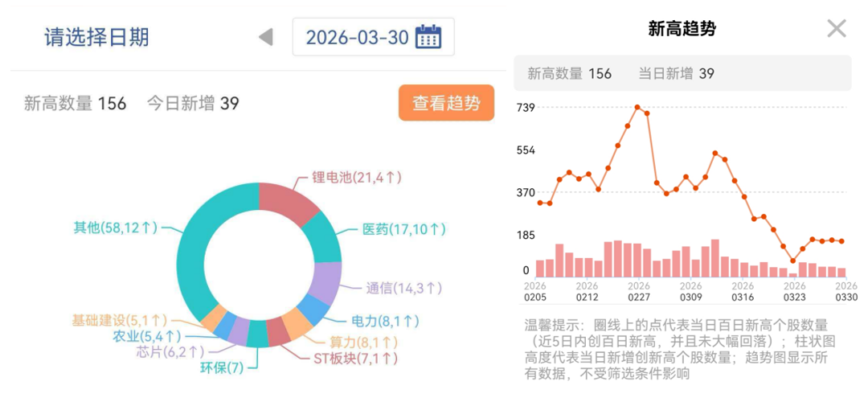Click the lowest trend point near 0323
Image resolution: width=868 pixels, height=394 pixels.
click(792, 261)
